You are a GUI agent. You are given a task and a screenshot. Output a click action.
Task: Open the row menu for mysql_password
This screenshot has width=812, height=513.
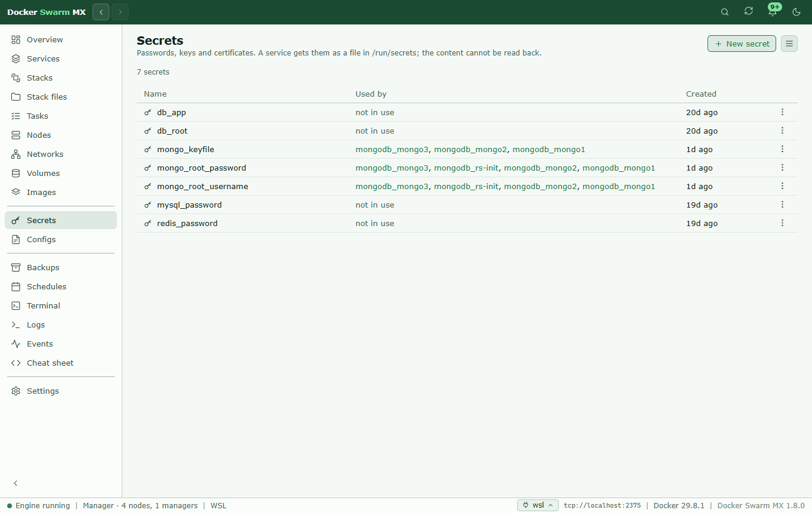coord(782,205)
